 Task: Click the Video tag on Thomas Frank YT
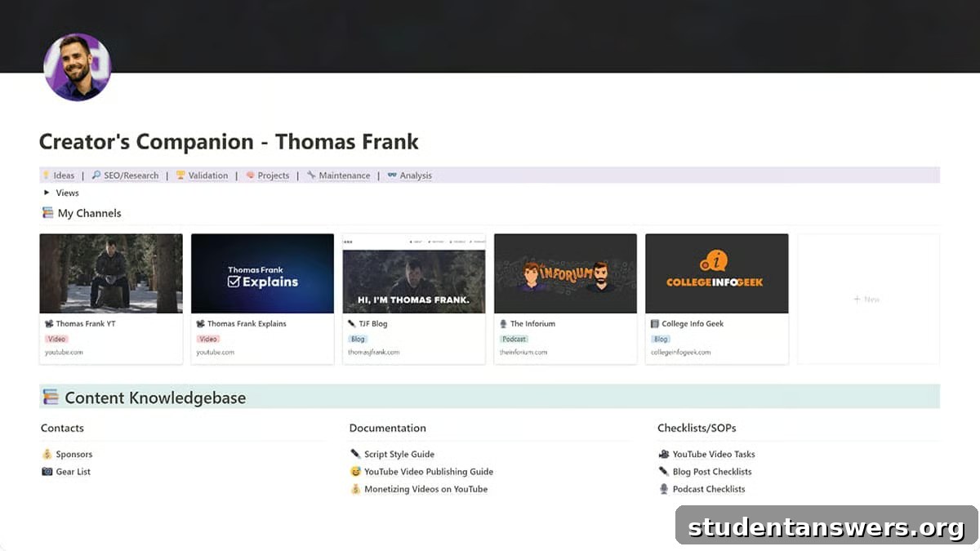coord(56,339)
